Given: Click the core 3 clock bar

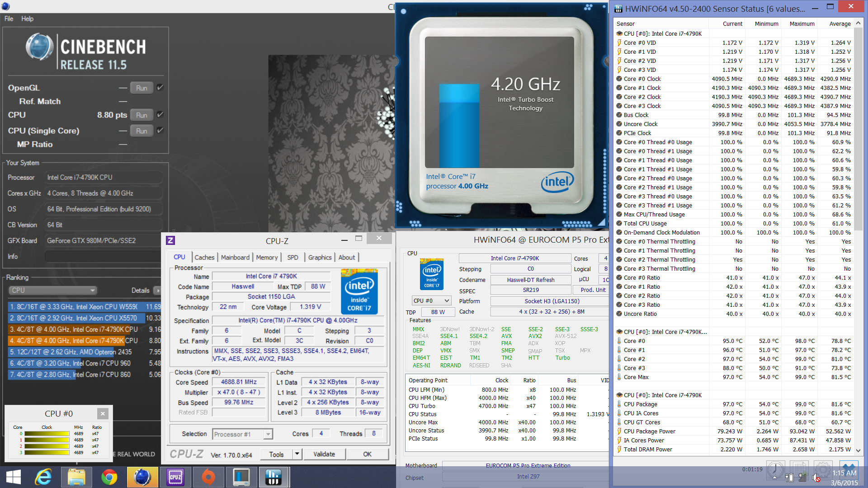Looking at the screenshot, I should (x=47, y=452).
